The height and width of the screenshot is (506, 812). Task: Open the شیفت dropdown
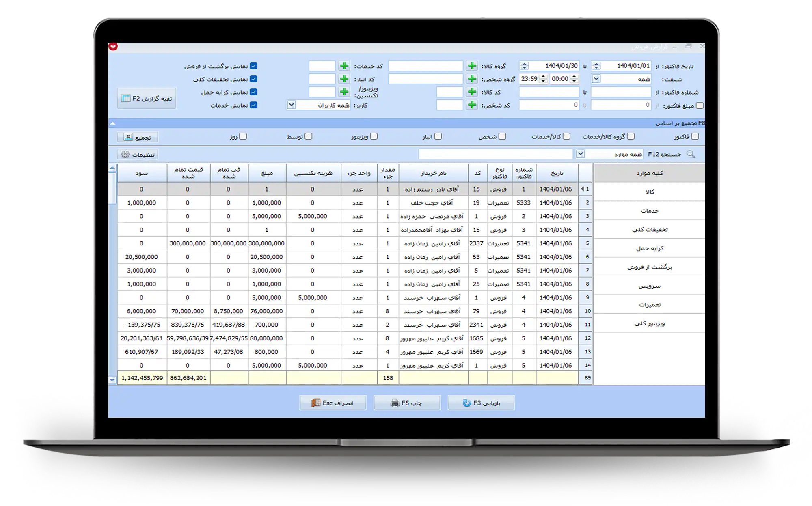point(596,79)
